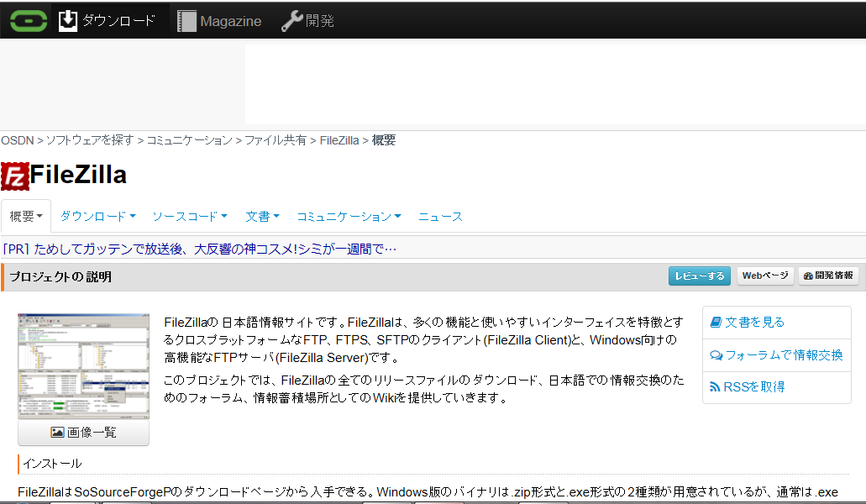Open the コミュニケーション dropdown menu

pyautogui.click(x=349, y=216)
